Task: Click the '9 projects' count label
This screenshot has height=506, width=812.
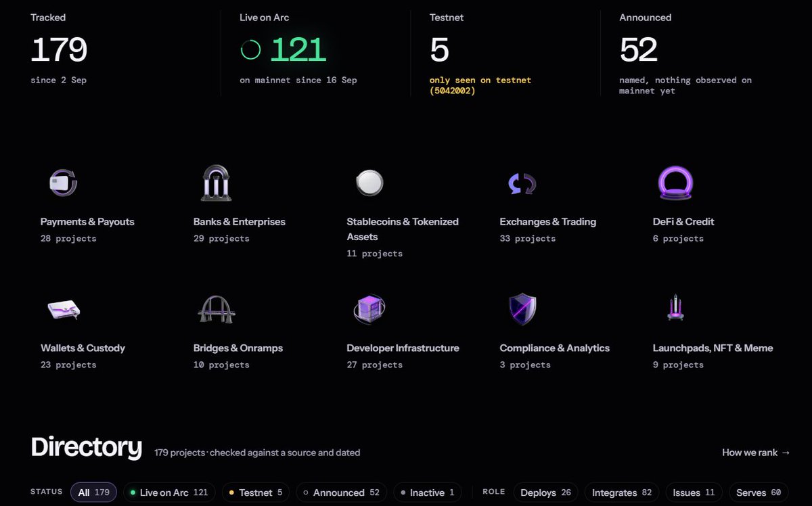Action: 678,365
